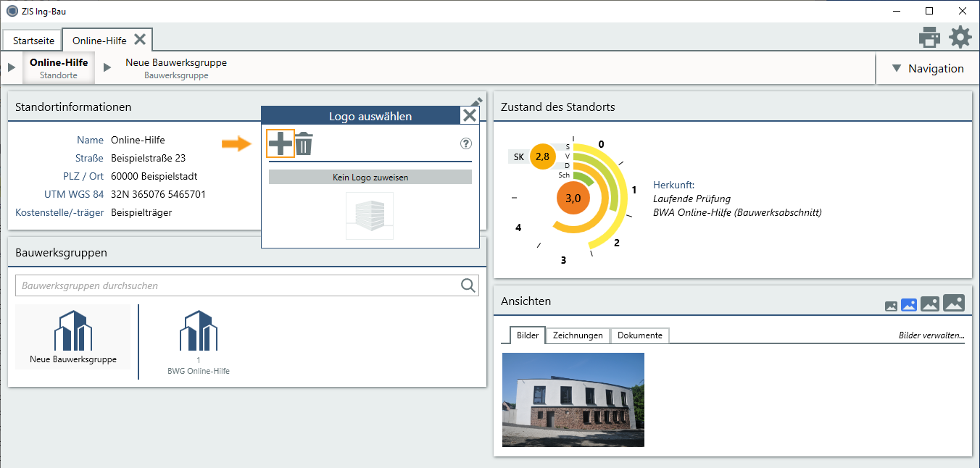
Task: Switch to the Zeichnungen tab
Action: 578,335
